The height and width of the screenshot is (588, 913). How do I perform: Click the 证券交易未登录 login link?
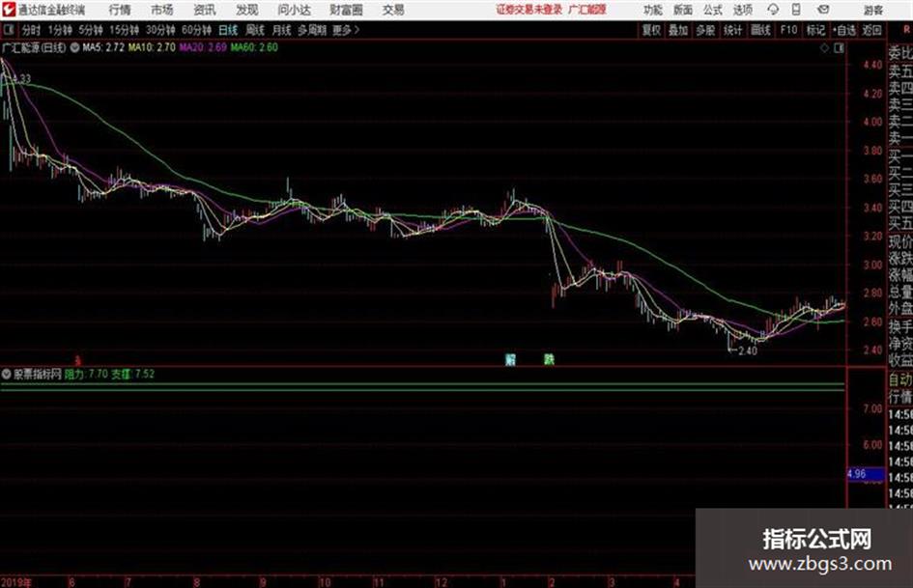point(529,10)
